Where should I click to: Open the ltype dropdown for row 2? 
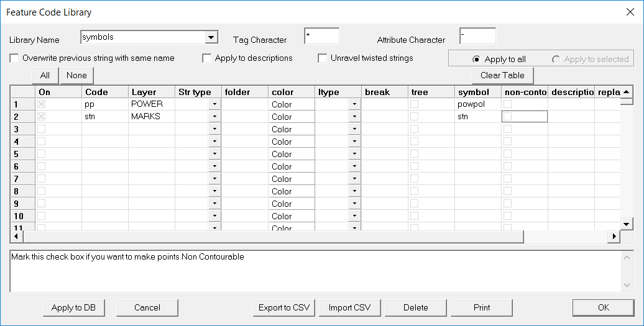coord(354,117)
